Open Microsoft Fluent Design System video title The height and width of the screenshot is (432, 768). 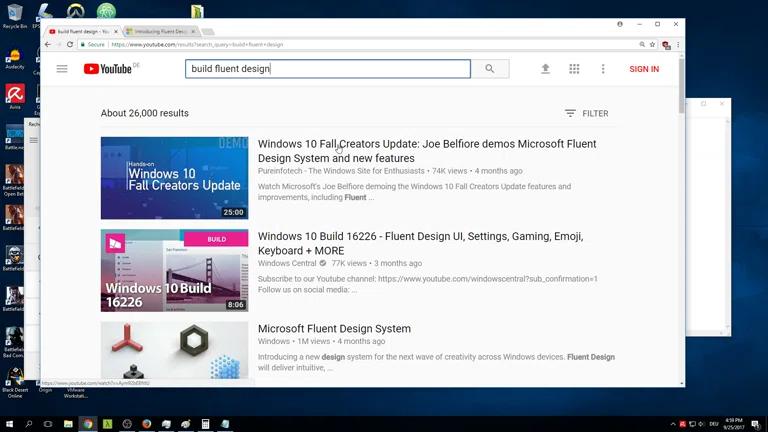point(334,329)
